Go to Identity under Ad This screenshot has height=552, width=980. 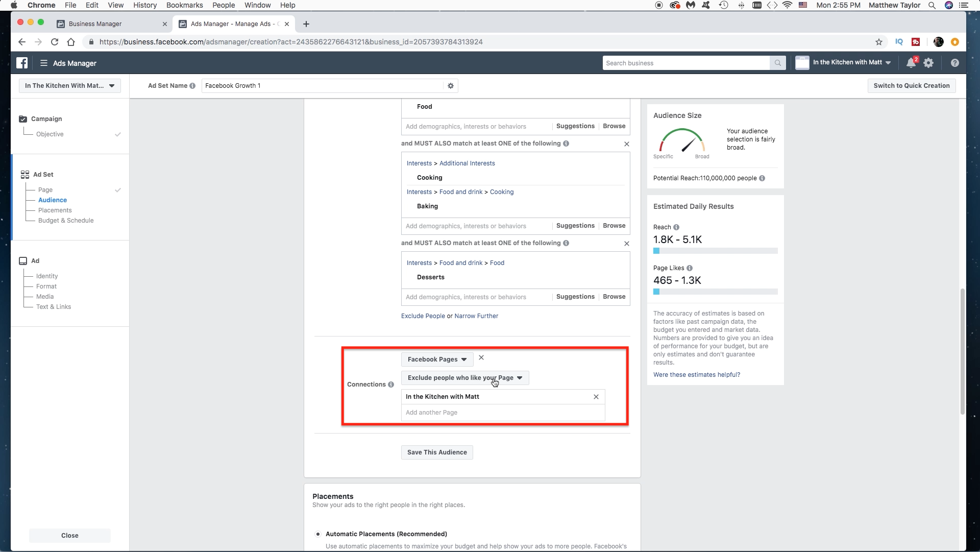pyautogui.click(x=47, y=276)
